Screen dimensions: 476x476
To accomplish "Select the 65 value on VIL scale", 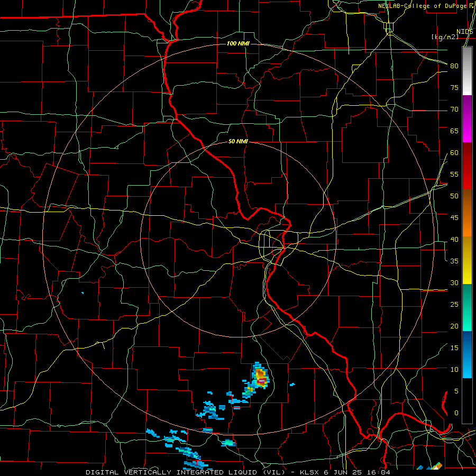I will tap(454, 131).
